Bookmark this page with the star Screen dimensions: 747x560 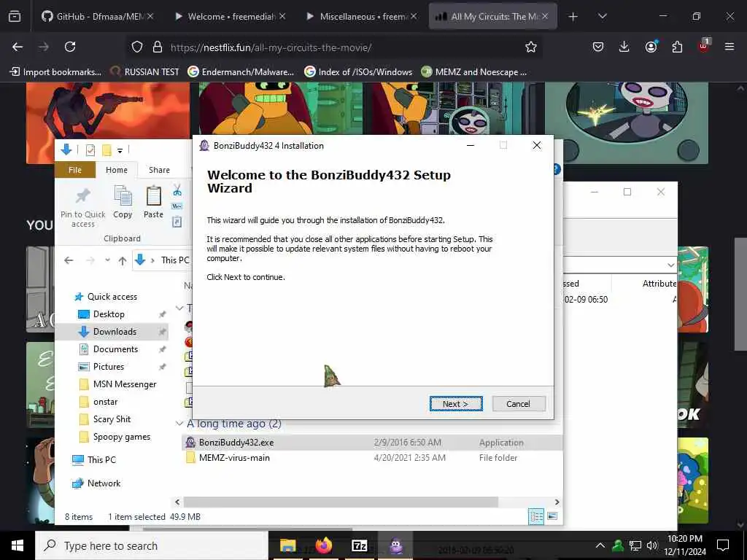[531, 47]
